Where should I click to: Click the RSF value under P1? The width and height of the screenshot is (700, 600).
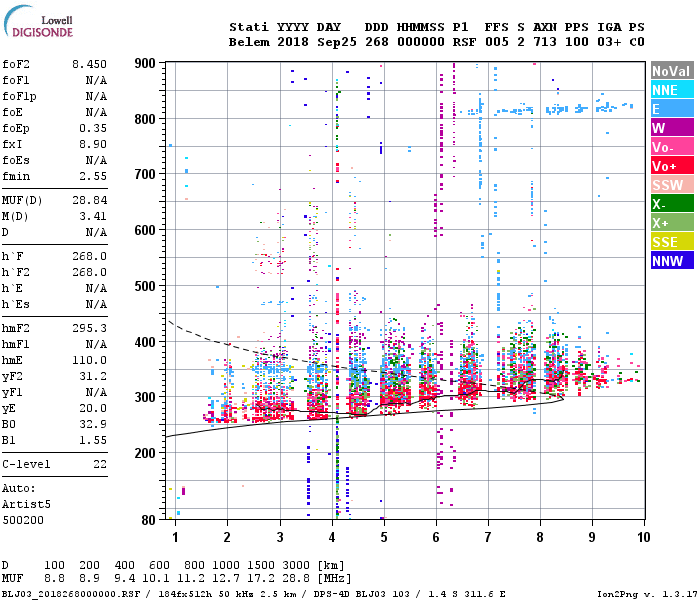pyautogui.click(x=464, y=42)
